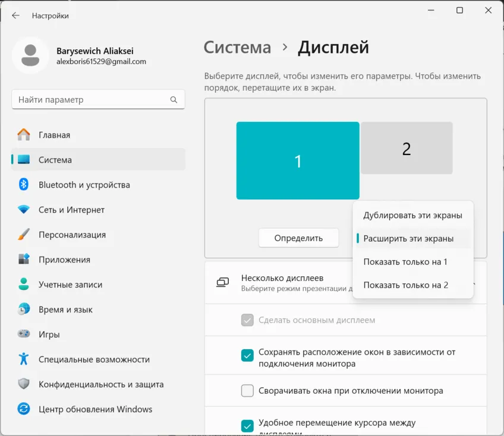Choose Дублировать эти экраны from the menu

coord(412,215)
